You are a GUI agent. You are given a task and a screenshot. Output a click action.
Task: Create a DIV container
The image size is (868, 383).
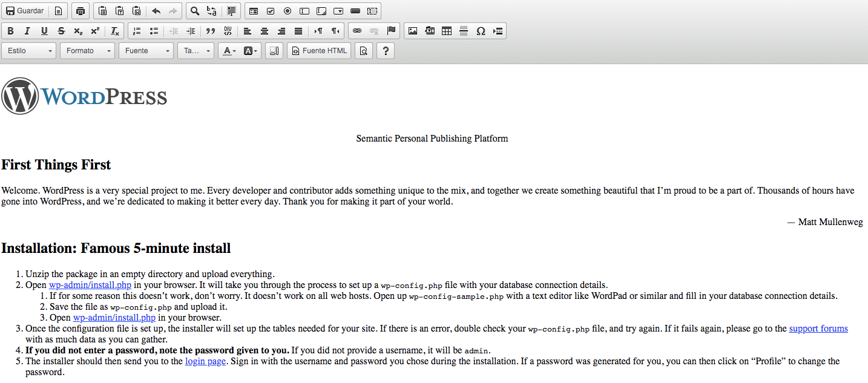click(228, 31)
